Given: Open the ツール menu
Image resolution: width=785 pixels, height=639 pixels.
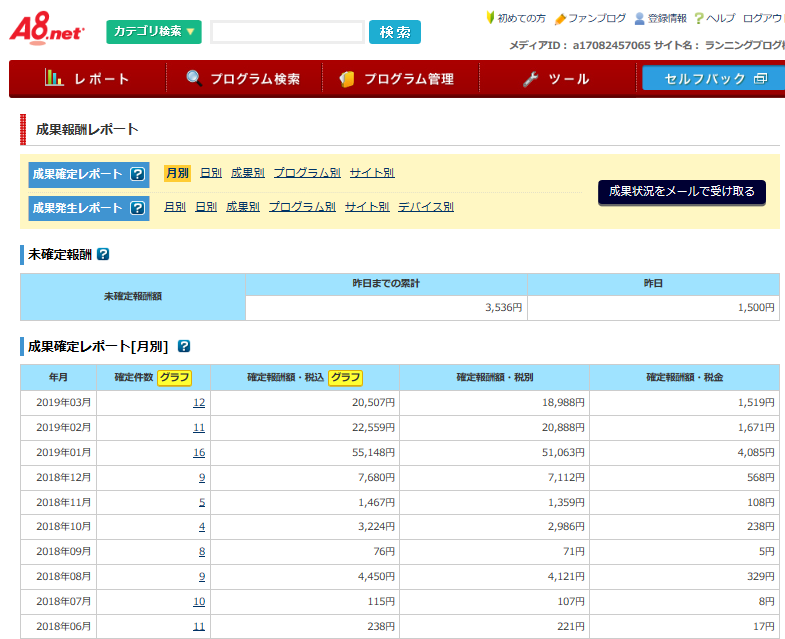Looking at the screenshot, I should [557, 79].
